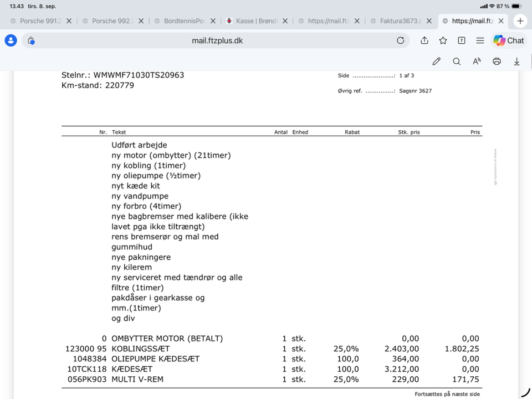Open a new browser tab
The height and width of the screenshot is (399, 532).
coord(520,21)
